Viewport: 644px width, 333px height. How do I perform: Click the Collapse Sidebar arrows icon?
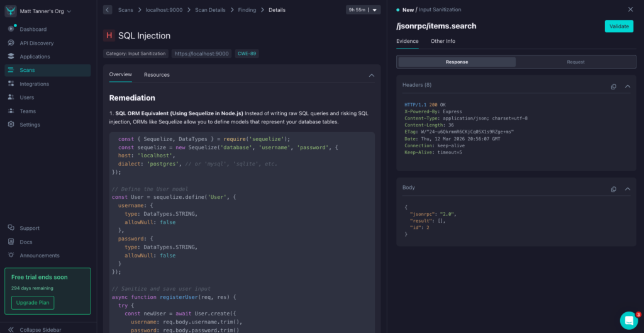click(11, 330)
